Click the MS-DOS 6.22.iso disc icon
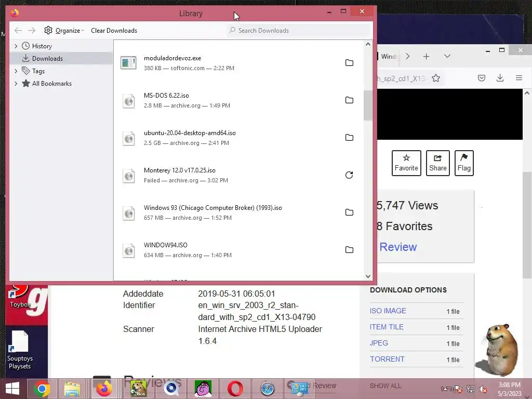532x399 pixels. pos(129,101)
